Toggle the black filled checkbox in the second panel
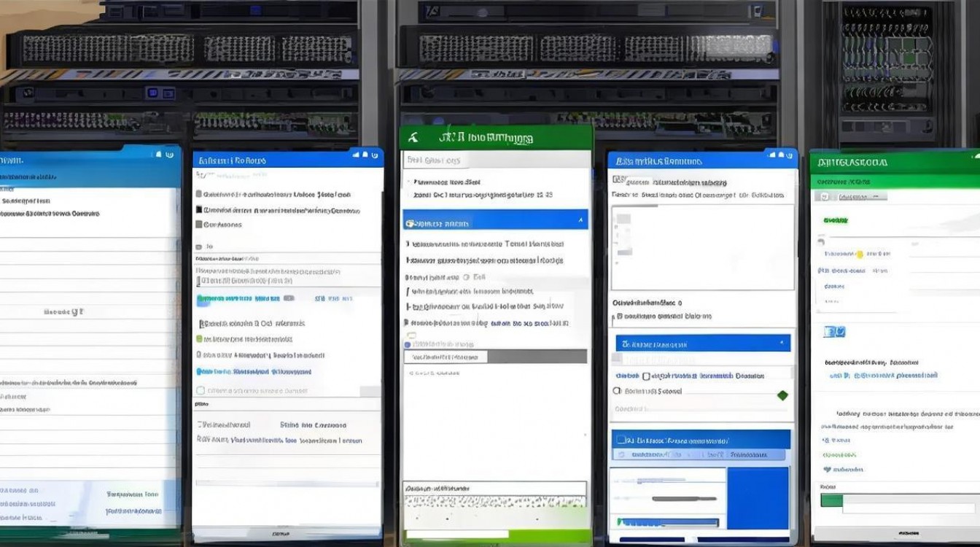 point(199,210)
